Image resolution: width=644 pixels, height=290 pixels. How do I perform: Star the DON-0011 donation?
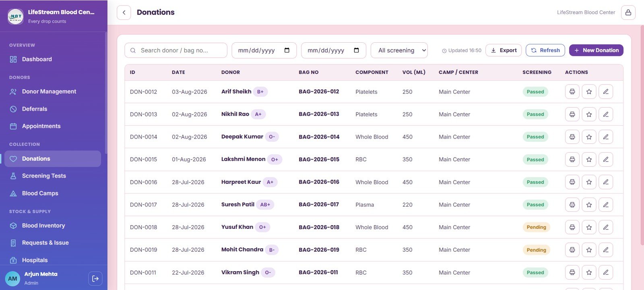[589, 272]
